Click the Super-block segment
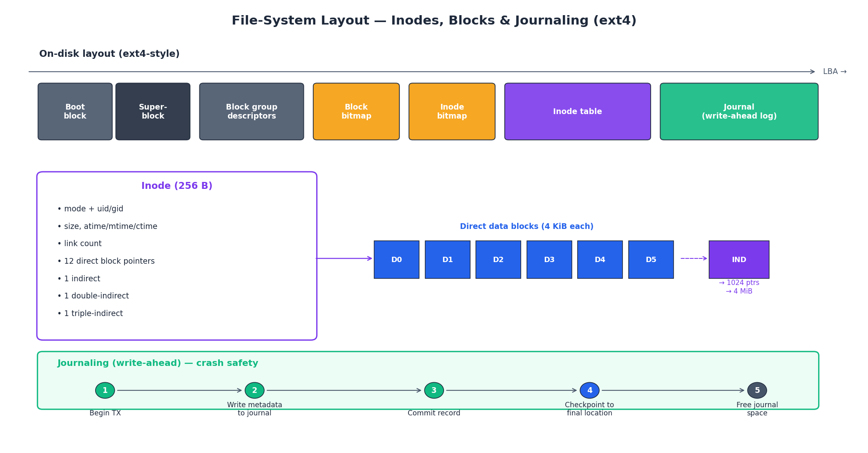Image resolution: width=868 pixels, height=453 pixels. (153, 111)
